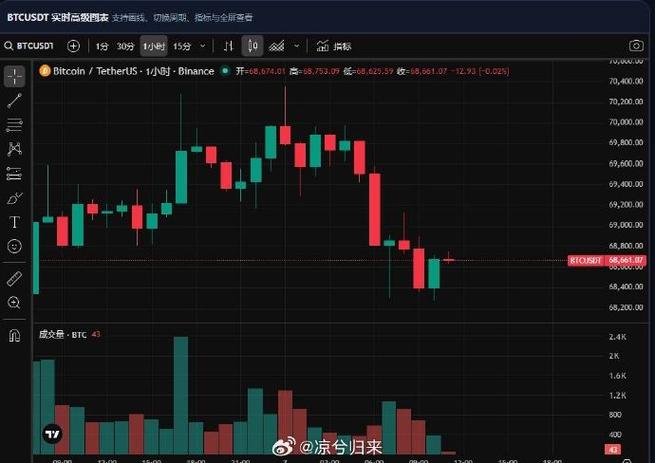Activate the zoom in tool

pos(15,303)
